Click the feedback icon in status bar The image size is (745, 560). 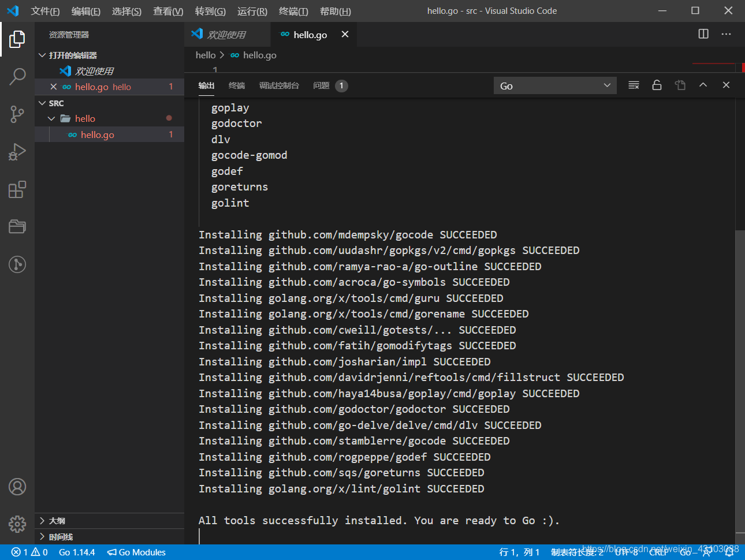coord(707,552)
